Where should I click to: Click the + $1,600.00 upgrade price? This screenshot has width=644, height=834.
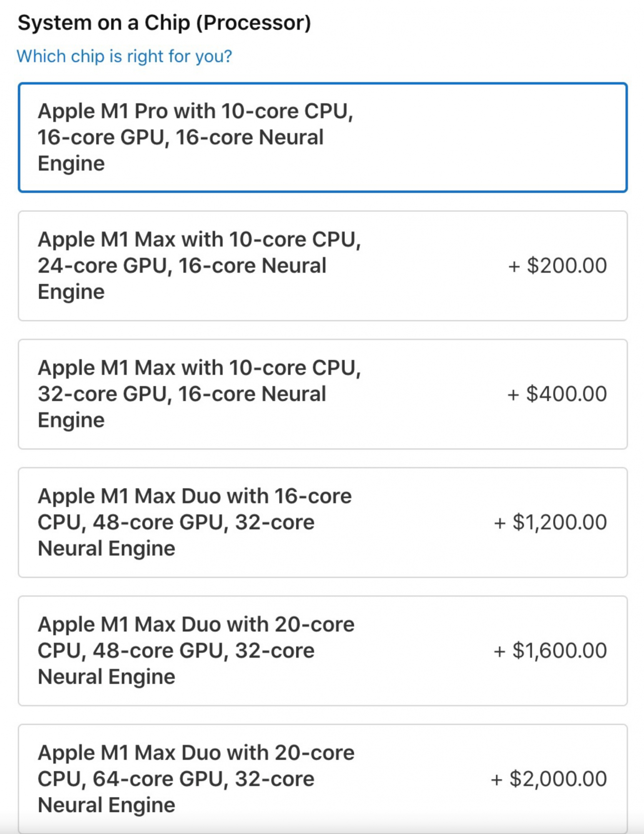click(x=550, y=651)
